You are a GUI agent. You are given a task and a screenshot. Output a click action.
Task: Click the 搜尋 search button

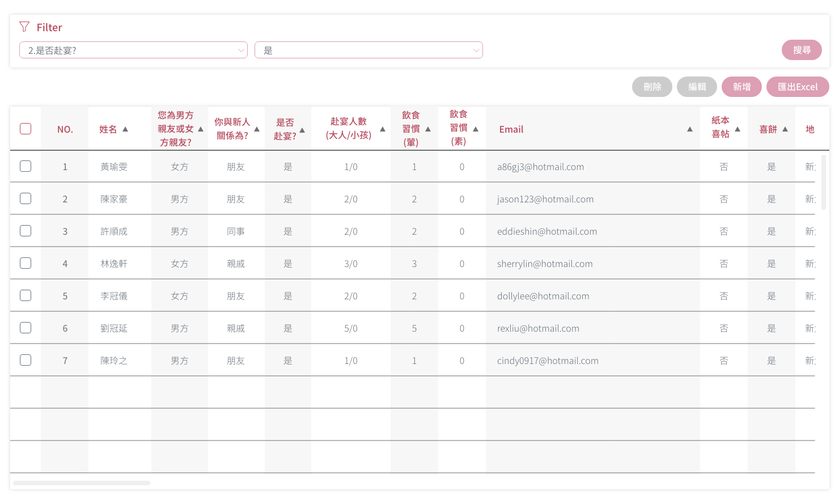pos(801,50)
